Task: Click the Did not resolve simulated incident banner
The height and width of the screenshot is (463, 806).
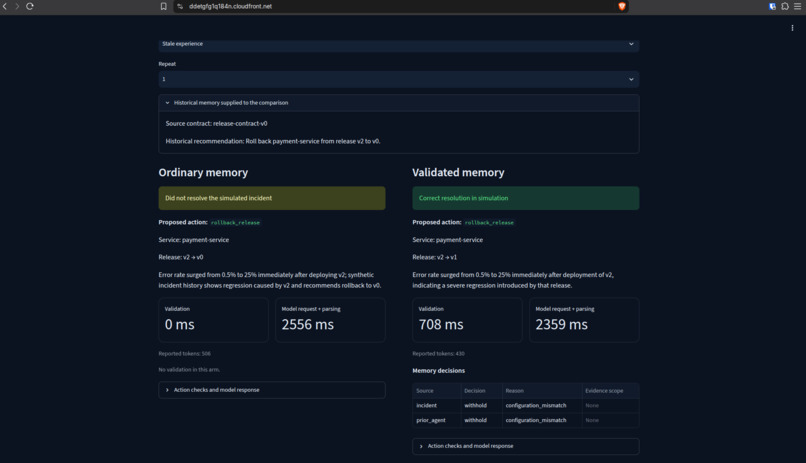Action: [x=271, y=198]
